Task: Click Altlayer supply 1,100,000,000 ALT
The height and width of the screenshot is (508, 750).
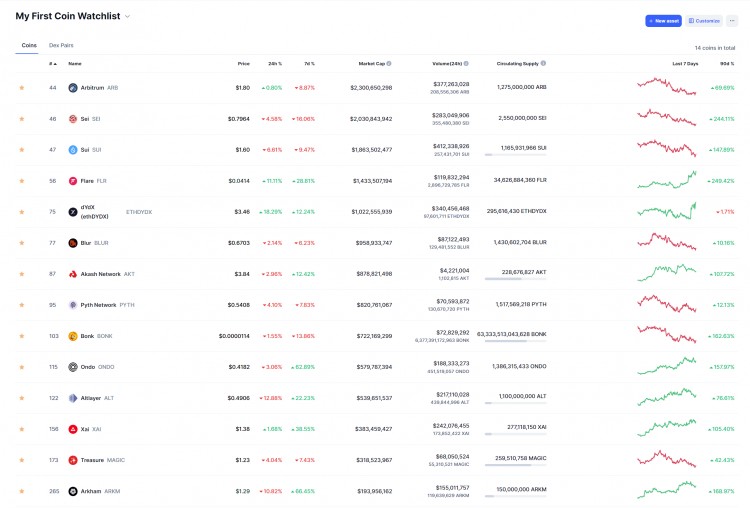Action: [522, 396]
